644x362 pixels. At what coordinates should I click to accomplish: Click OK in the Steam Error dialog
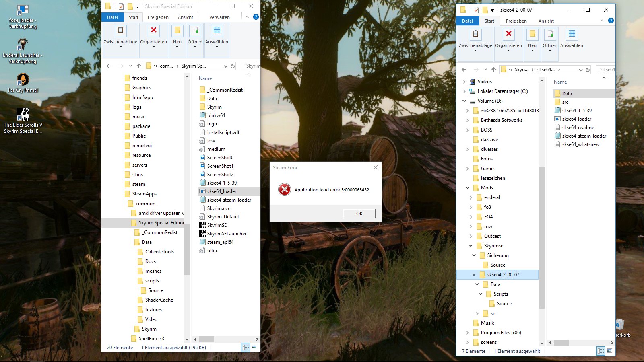tap(359, 214)
